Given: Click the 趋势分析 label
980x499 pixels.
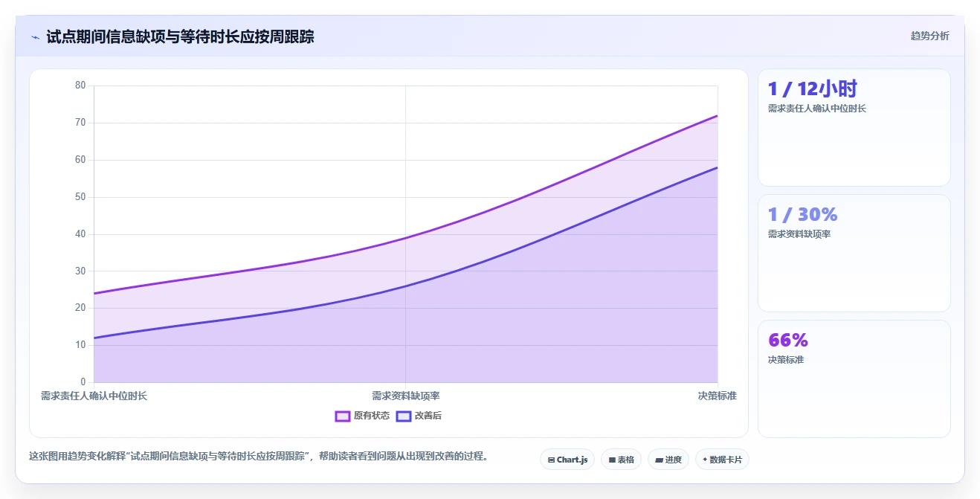Looking at the screenshot, I should point(929,36).
